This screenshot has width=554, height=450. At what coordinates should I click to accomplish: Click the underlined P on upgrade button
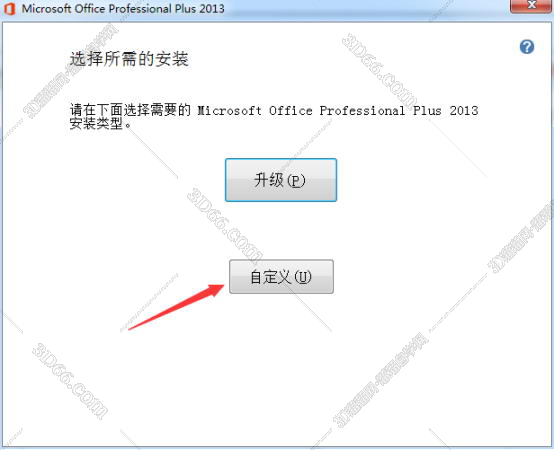click(x=296, y=181)
